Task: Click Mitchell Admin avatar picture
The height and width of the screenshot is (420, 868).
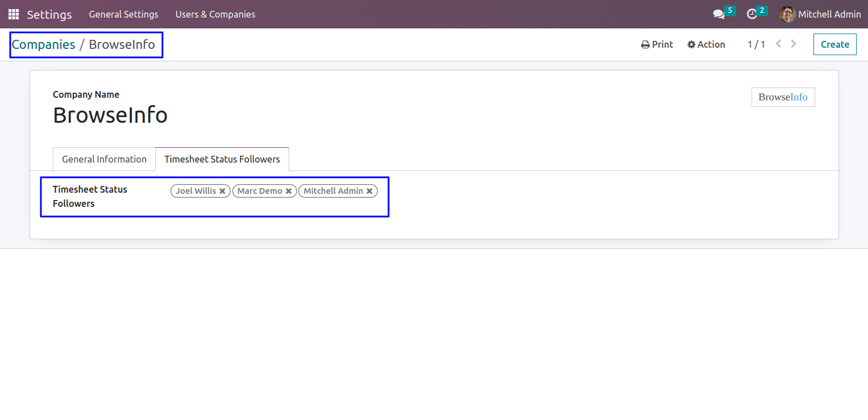Action: [787, 14]
